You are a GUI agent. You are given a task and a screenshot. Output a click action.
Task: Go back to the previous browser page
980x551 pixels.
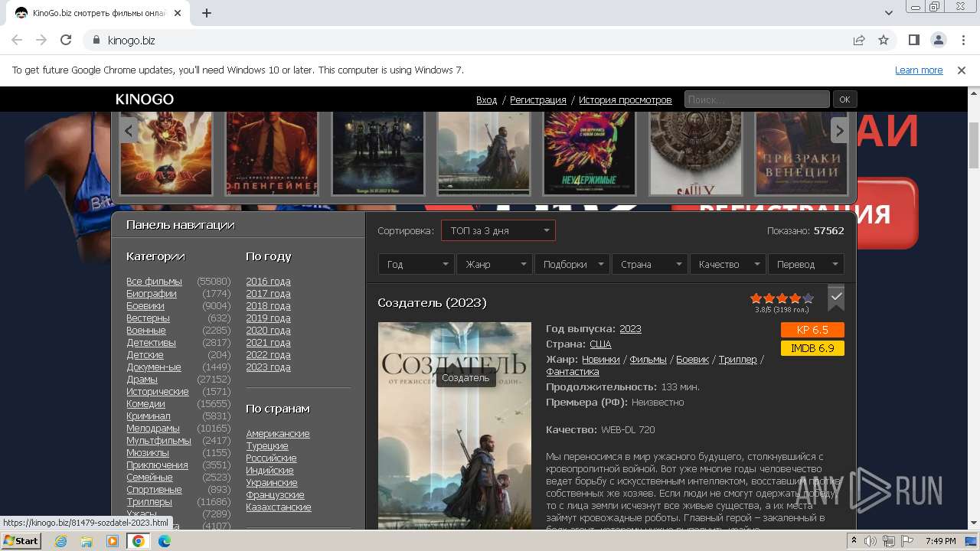click(17, 40)
